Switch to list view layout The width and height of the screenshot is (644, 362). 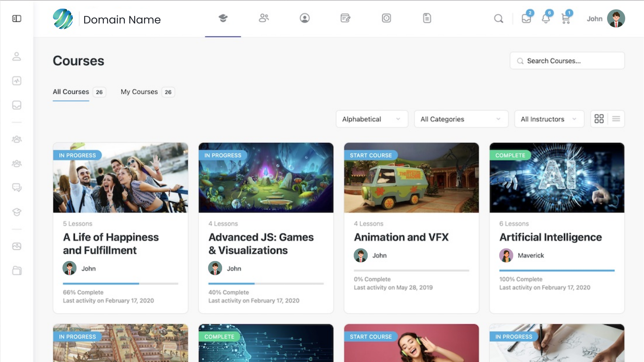click(616, 119)
